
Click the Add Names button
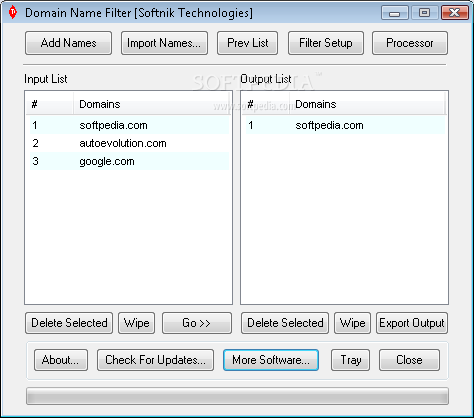(x=68, y=43)
